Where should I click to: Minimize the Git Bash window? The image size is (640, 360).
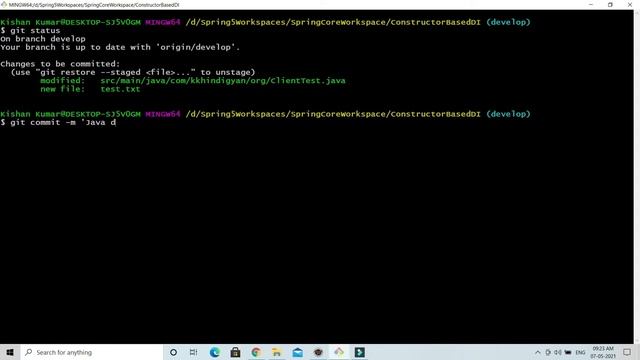[591, 4]
